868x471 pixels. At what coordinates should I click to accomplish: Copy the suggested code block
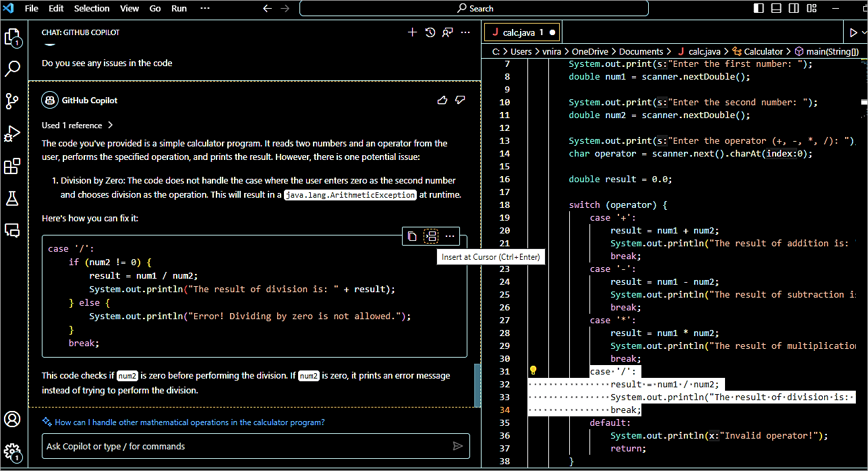click(x=412, y=236)
